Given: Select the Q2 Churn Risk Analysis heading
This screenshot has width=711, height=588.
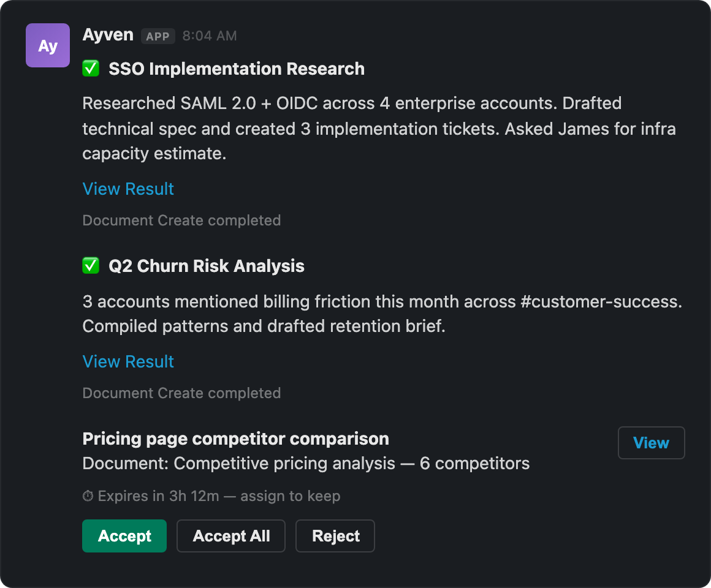Looking at the screenshot, I should 206,266.
